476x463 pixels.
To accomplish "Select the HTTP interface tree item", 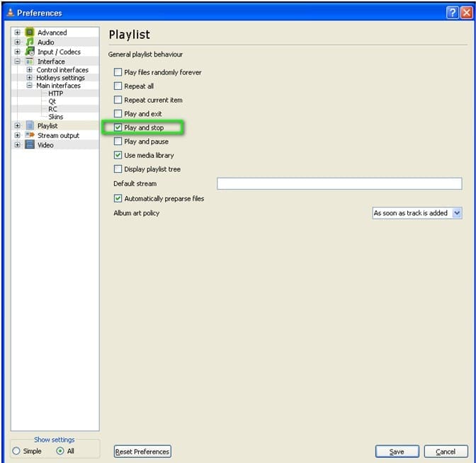I will 55,93.
